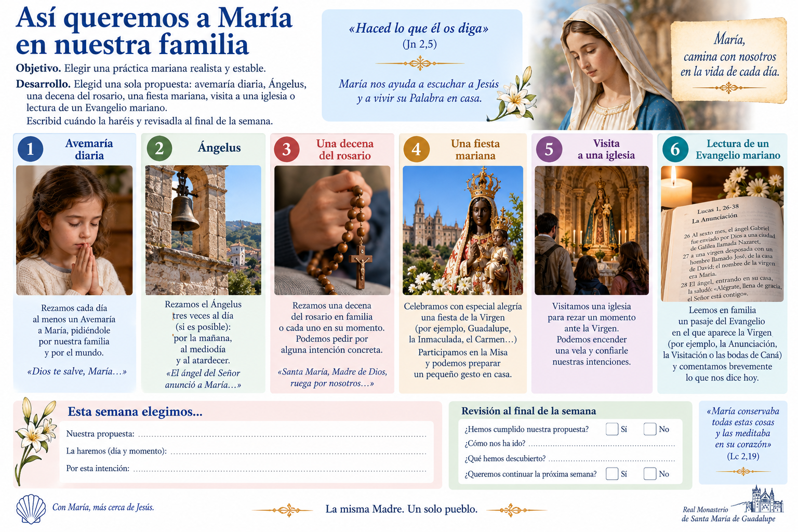This screenshot has width=798, height=532.
Task: Click the red number 3 circle
Action: (286, 149)
